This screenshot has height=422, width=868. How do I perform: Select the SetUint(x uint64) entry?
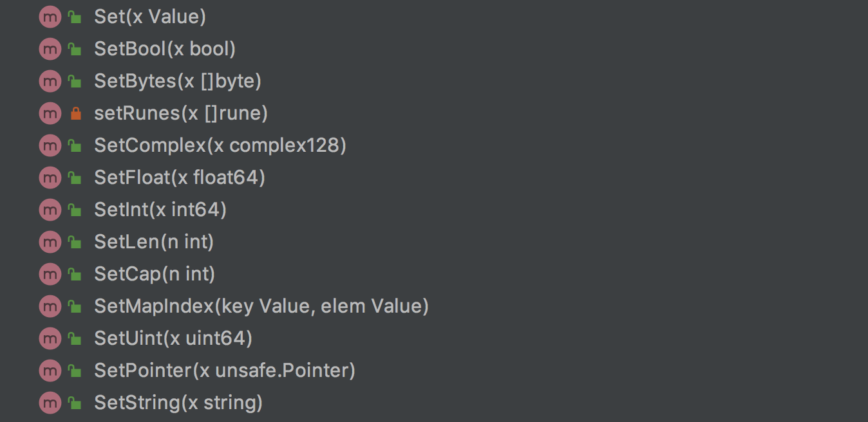173,339
